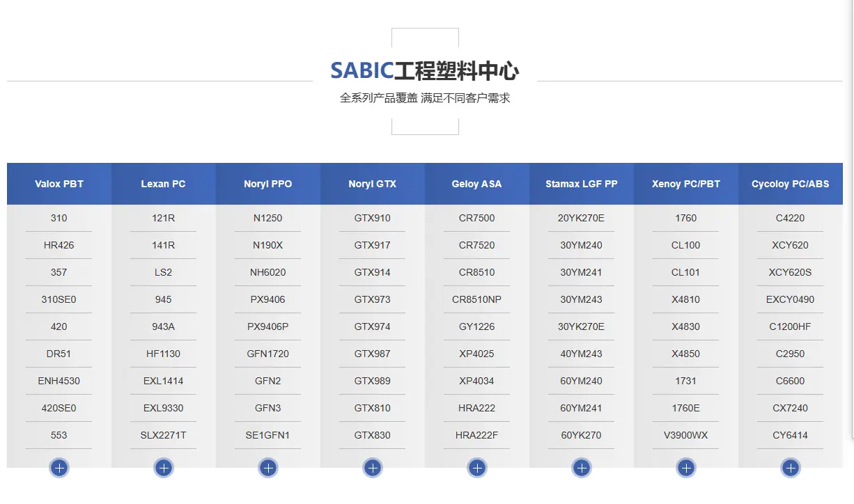This screenshot has width=854, height=504.
Task: Open Geloy grade CR8510NP
Action: (x=477, y=299)
